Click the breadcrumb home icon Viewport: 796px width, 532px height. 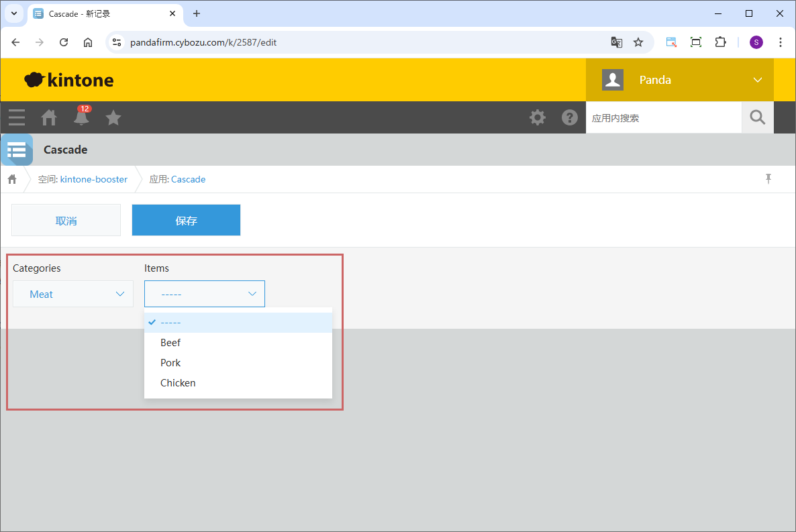12,179
